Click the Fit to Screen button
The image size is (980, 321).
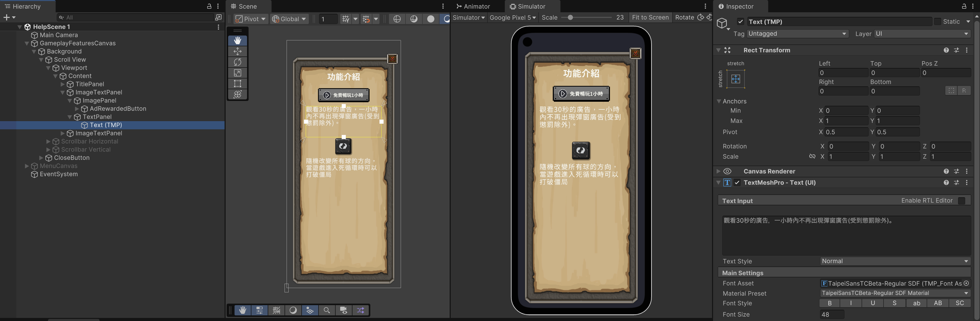650,18
